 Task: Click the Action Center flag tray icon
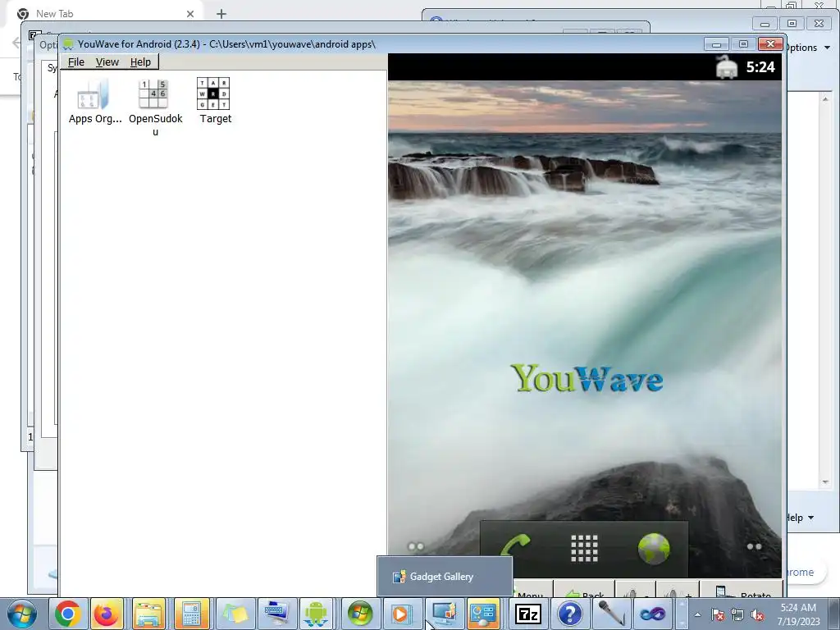tap(717, 614)
